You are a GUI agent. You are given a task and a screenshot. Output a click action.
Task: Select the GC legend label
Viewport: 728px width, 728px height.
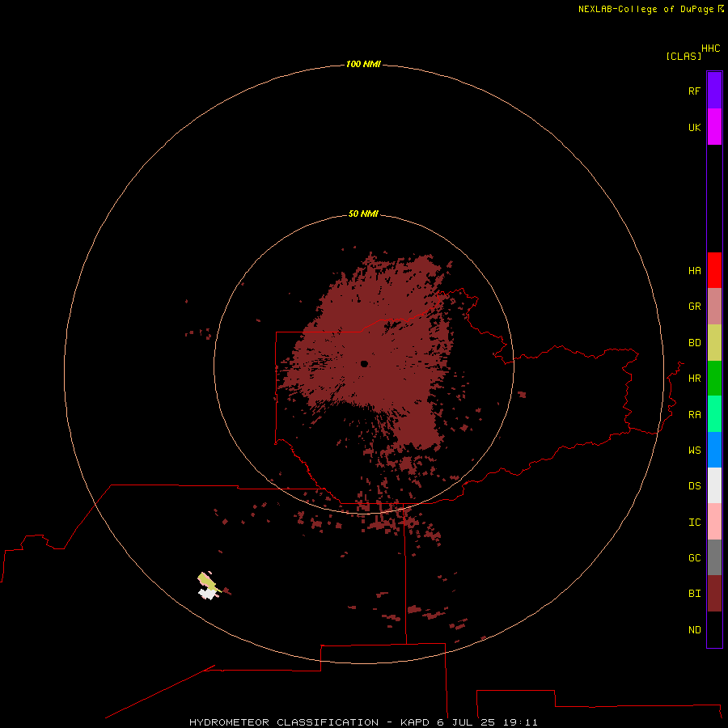tap(694, 558)
